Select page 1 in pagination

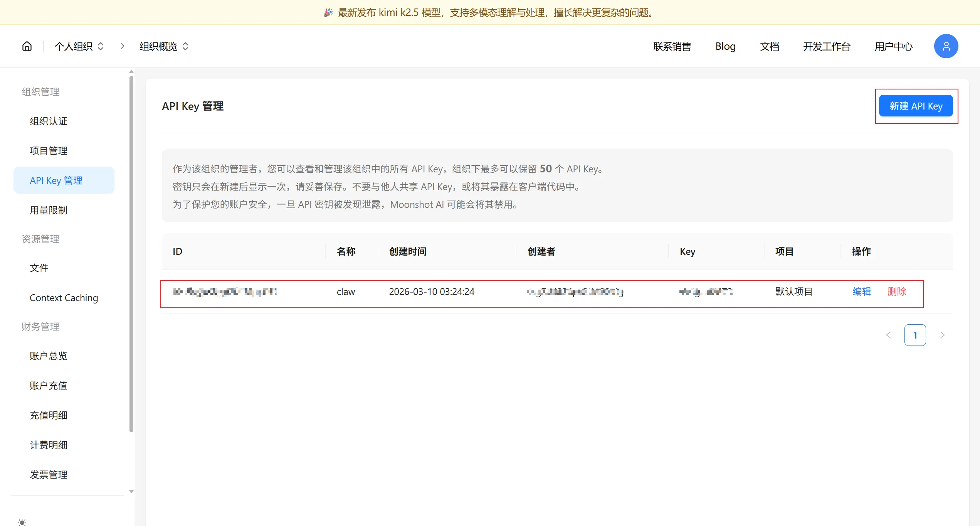coord(915,335)
